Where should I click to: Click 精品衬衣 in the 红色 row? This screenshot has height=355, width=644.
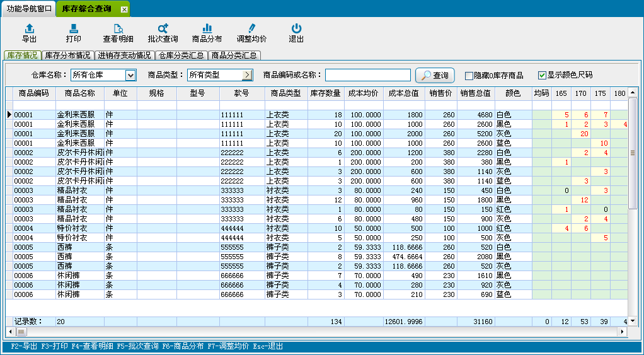coord(72,209)
